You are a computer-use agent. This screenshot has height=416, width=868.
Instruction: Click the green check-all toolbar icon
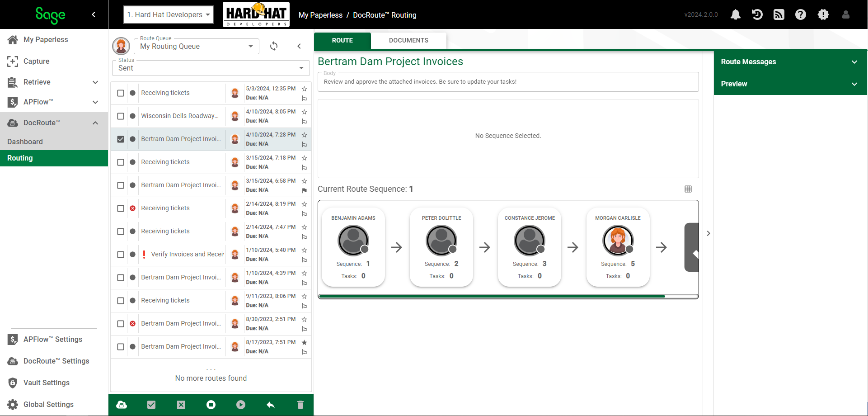[x=151, y=405]
